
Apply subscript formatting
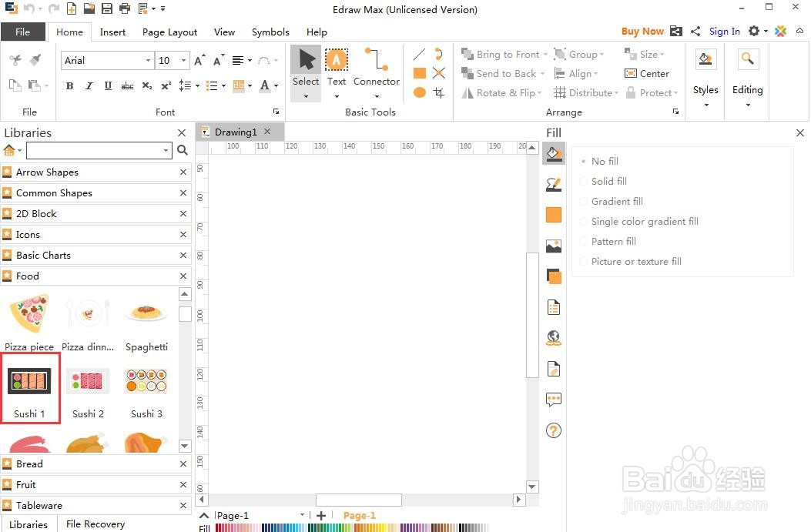pyautogui.click(x=147, y=85)
